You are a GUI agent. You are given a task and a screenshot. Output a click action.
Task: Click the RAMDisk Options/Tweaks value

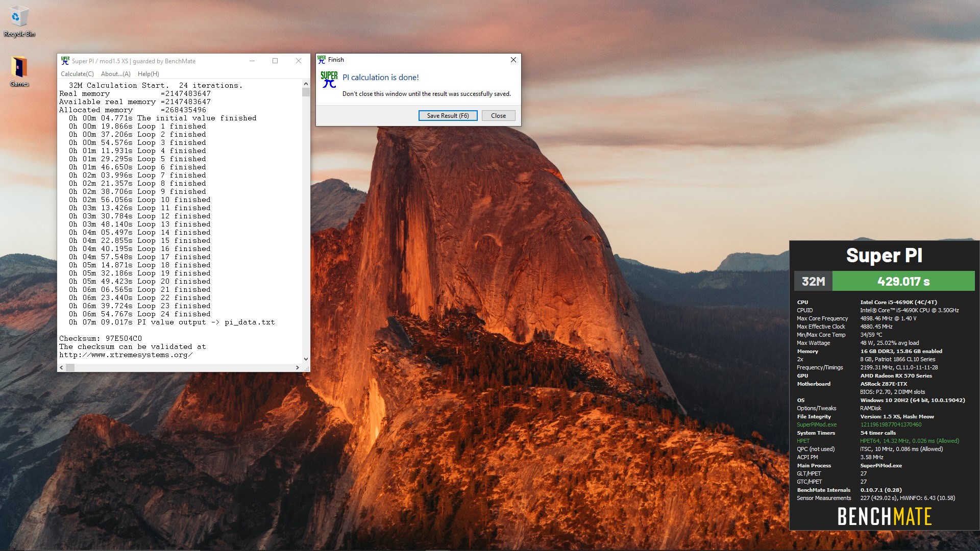(871, 408)
